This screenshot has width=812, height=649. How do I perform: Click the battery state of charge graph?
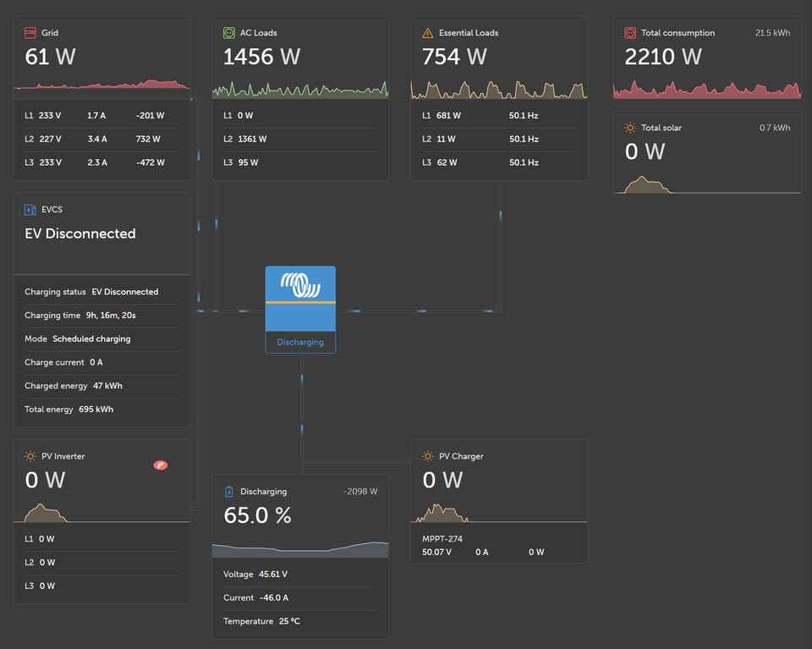coord(300,549)
